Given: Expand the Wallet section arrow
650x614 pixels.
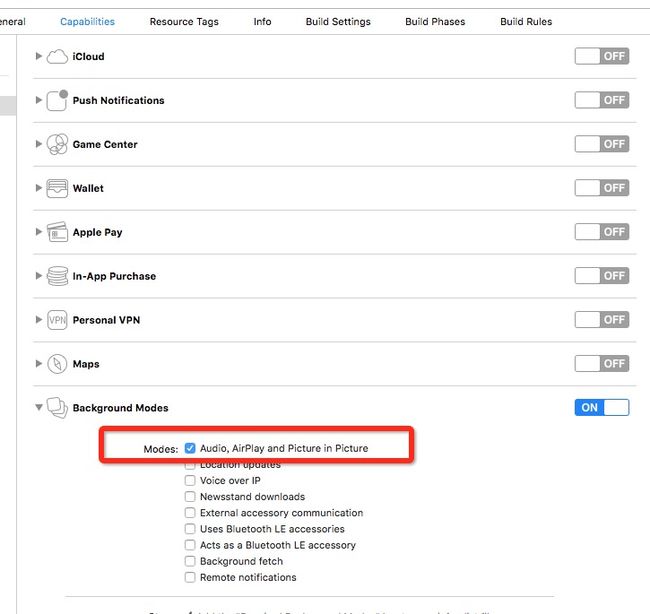Looking at the screenshot, I should [x=39, y=188].
